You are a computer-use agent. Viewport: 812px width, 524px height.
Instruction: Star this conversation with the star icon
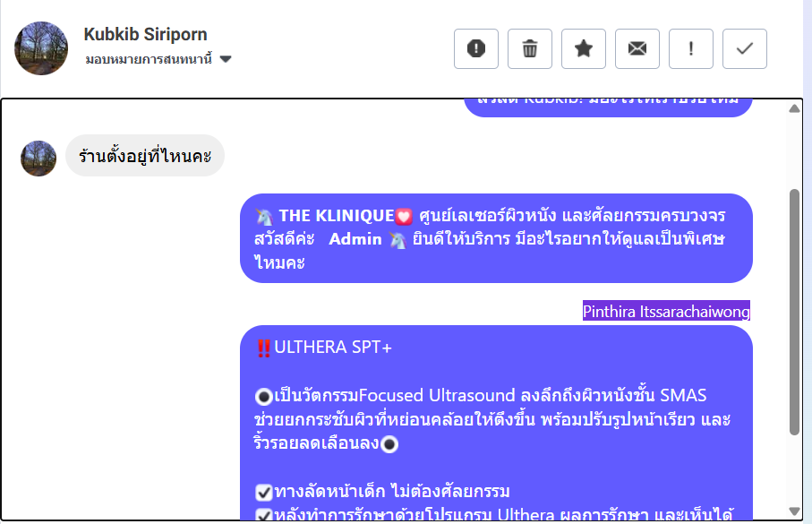[584, 49]
